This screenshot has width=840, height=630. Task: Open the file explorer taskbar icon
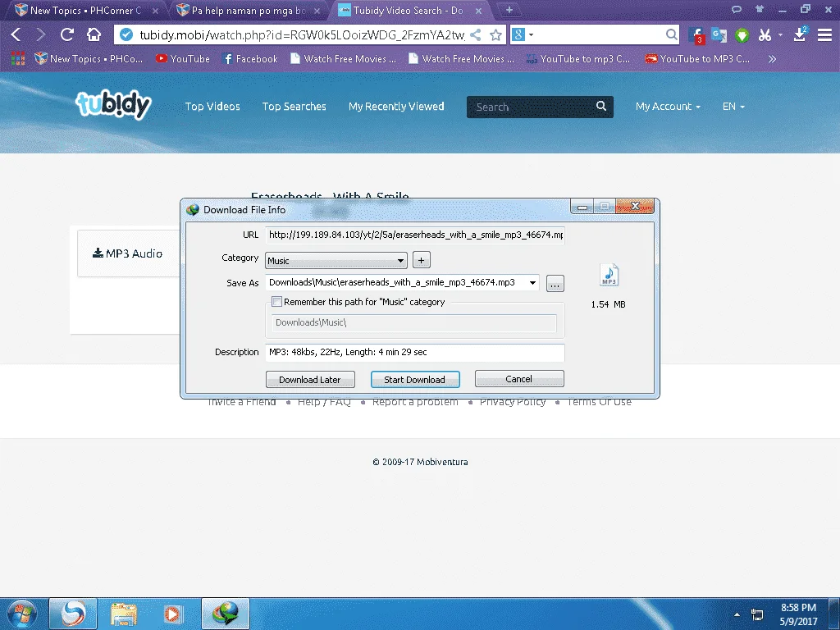(124, 614)
